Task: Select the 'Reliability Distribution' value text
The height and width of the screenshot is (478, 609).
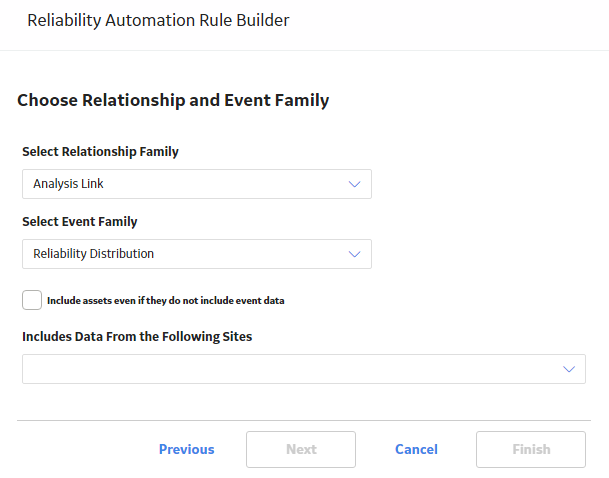Action: point(94,254)
